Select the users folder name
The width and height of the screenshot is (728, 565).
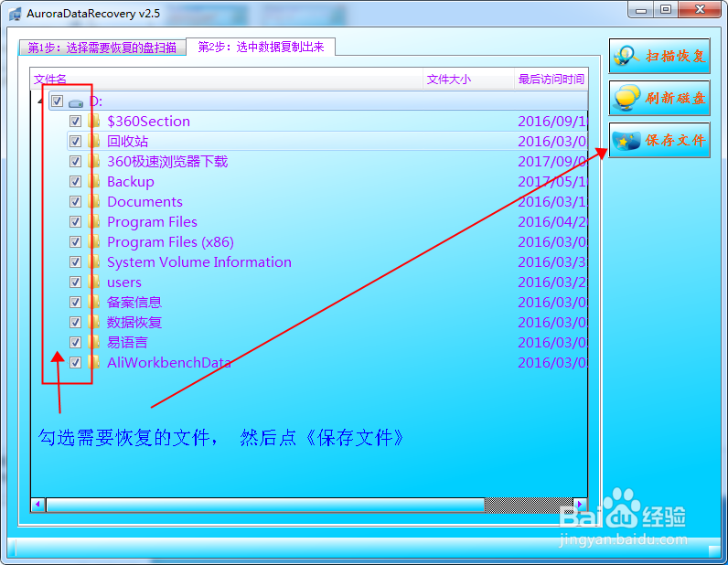point(124,282)
